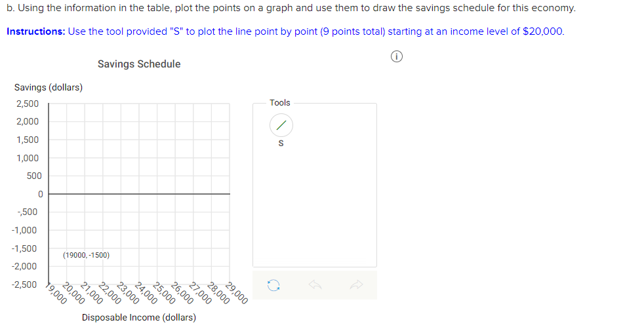Screen dimensions: 644x331
Task: Click the -1,500 y-axis tick label
Action: 24,248
